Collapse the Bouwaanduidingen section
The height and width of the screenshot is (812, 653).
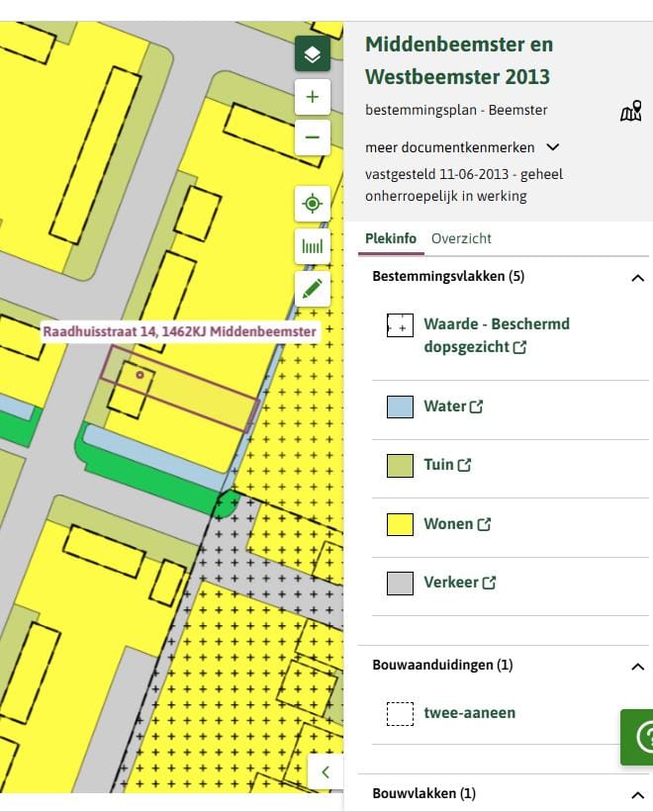tap(637, 666)
